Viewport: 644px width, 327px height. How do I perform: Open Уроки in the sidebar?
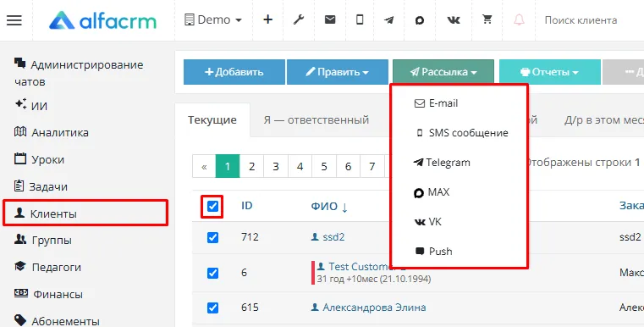(40, 159)
